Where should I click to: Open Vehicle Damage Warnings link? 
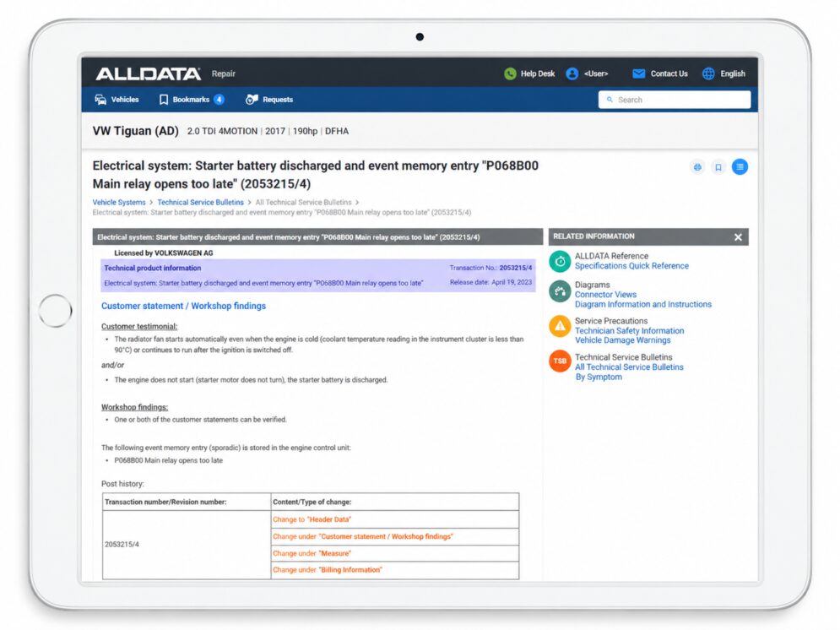(622, 340)
